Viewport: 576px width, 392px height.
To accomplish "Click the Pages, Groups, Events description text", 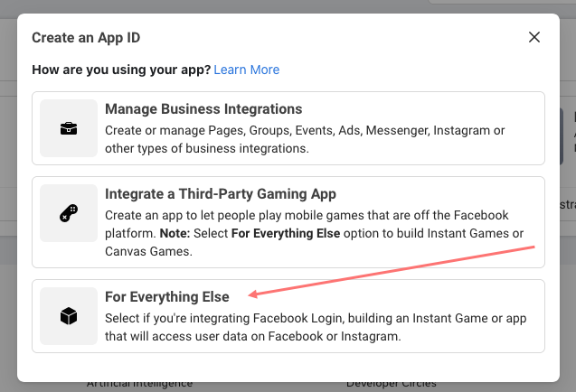I will click(305, 130).
